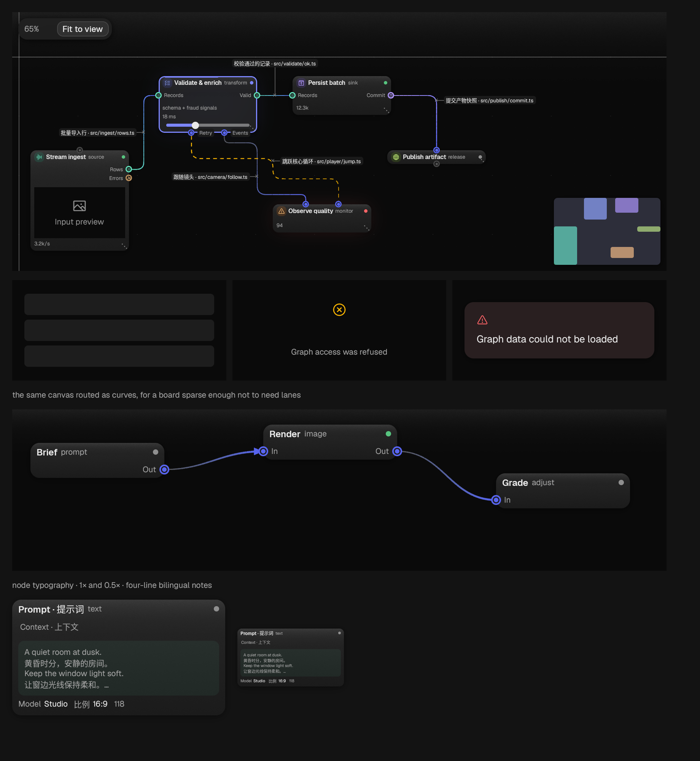Click the 'schema + fraud signals' text
This screenshot has width=700, height=761.
click(189, 108)
